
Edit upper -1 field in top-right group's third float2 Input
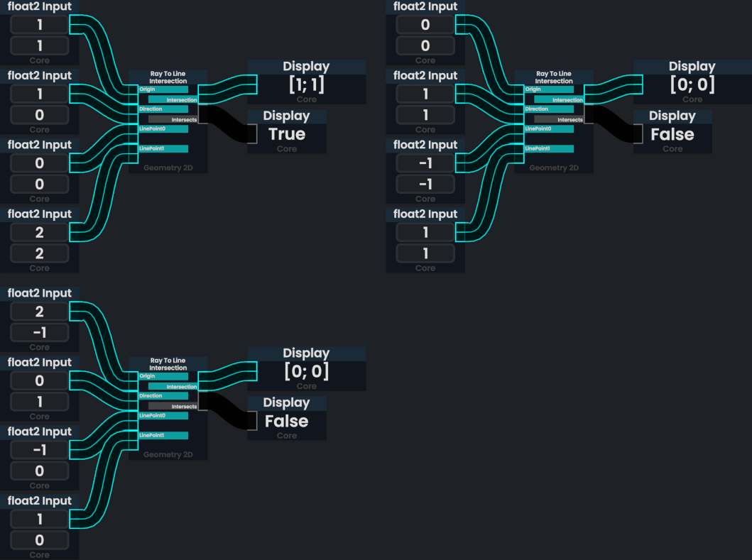point(425,163)
